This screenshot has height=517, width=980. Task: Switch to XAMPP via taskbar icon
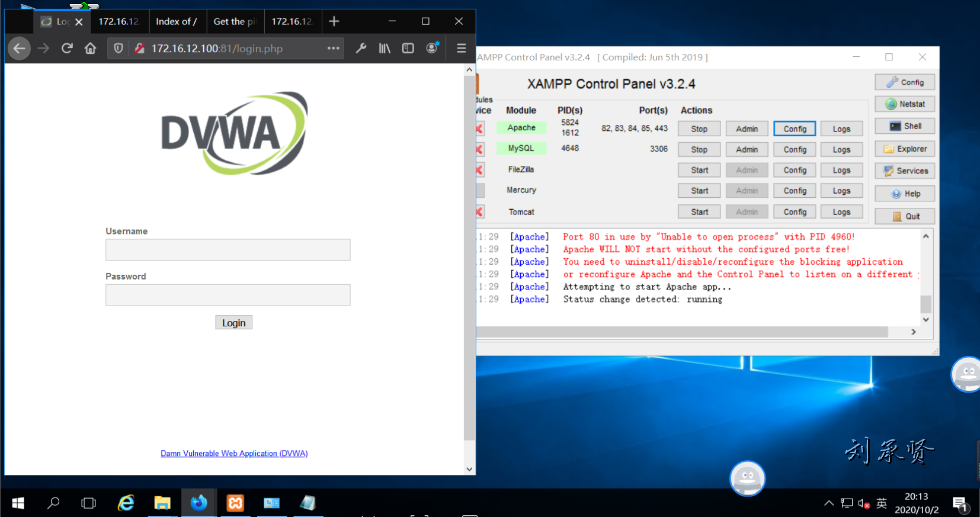[x=235, y=503]
